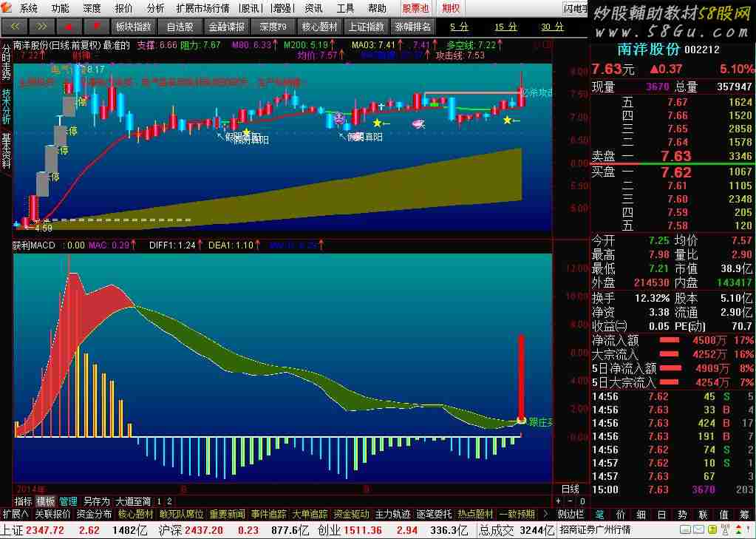The width and height of the screenshot is (756, 539).
Task: Open the 大单追踪 bottom tab
Action: point(310,515)
